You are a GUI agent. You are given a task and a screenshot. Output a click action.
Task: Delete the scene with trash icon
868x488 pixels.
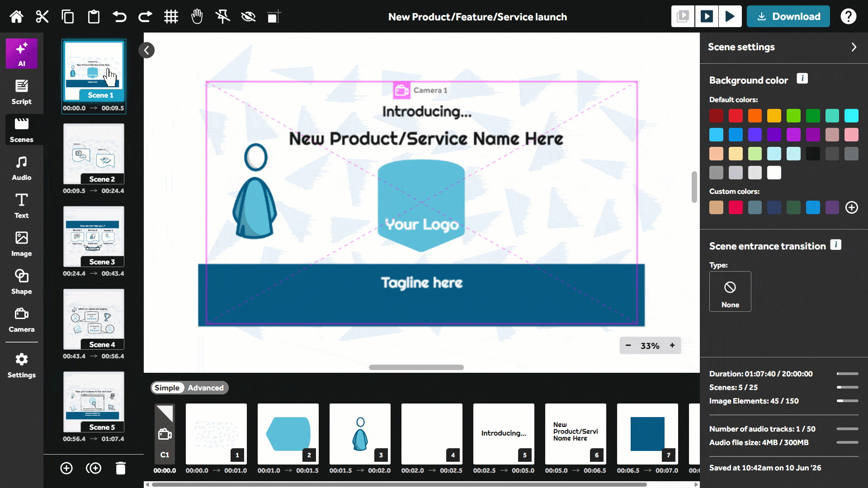[120, 468]
